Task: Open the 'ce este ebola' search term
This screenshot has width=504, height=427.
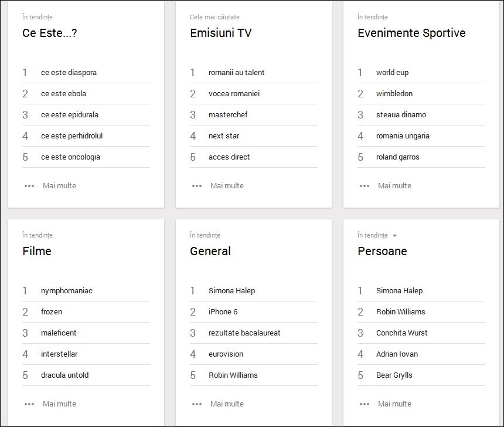Action: pyautogui.click(x=63, y=94)
